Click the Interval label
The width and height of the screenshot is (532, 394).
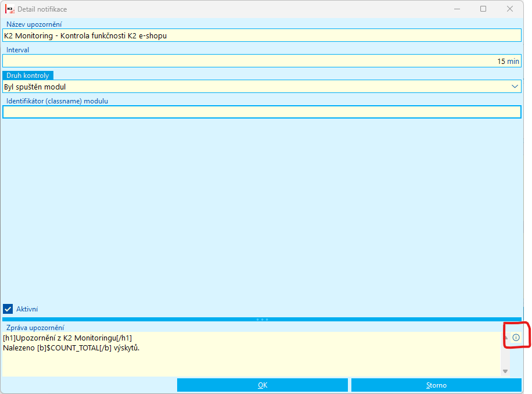click(x=17, y=50)
